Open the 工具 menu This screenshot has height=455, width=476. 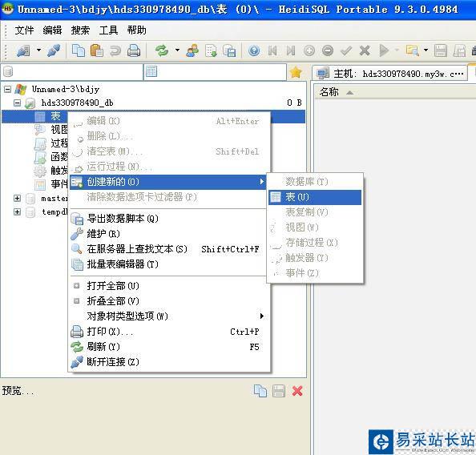tap(108, 30)
